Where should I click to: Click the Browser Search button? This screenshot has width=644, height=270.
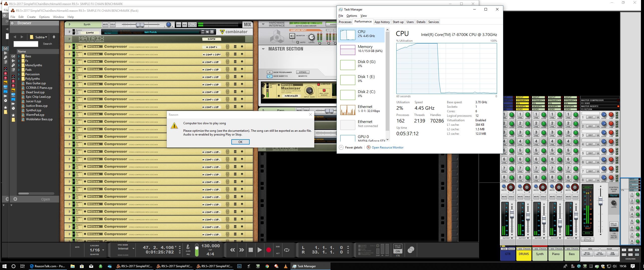(47, 44)
